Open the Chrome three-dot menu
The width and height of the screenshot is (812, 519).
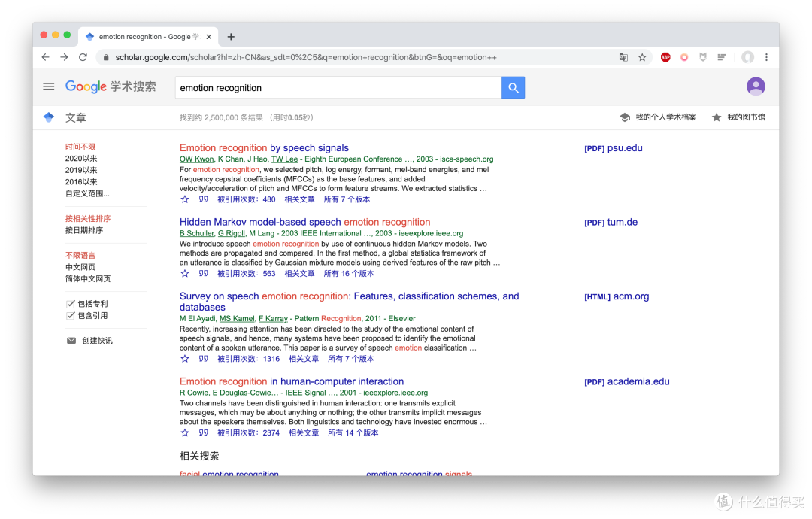coord(766,57)
